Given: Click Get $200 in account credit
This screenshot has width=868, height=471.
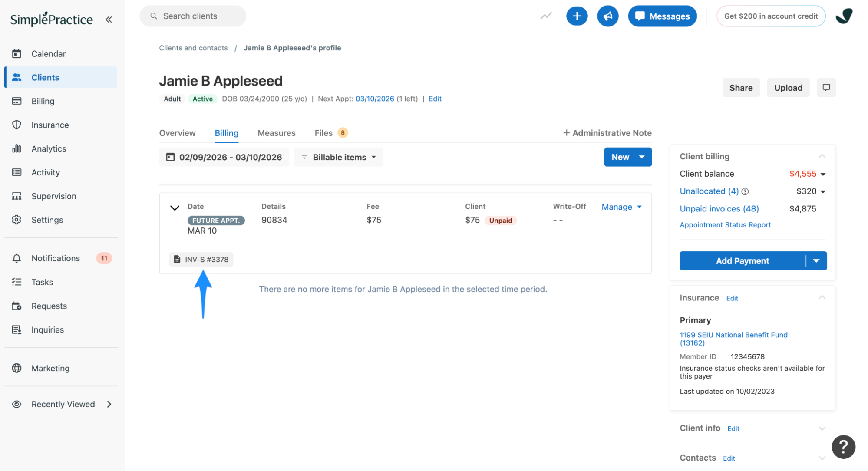Looking at the screenshot, I should 771,16.
